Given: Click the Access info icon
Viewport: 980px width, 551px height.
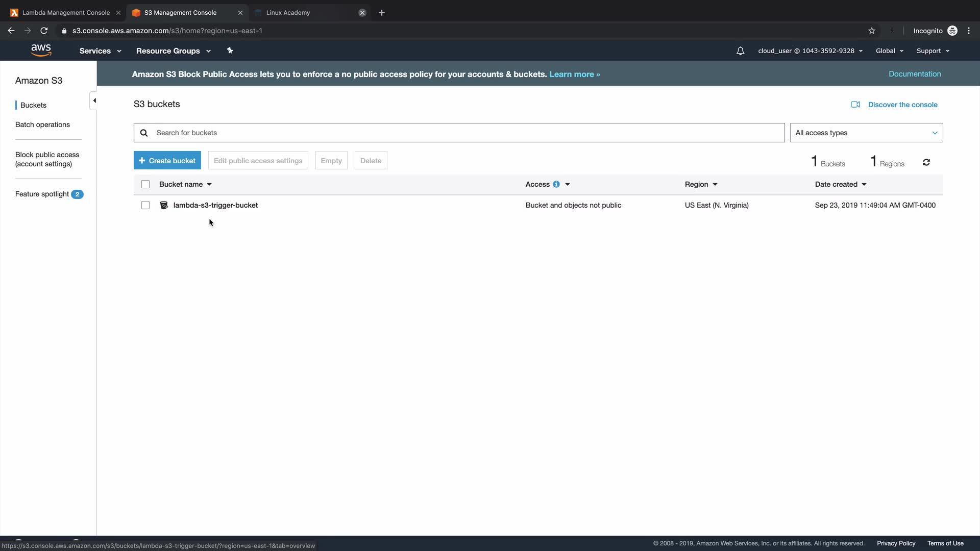Looking at the screenshot, I should point(556,184).
